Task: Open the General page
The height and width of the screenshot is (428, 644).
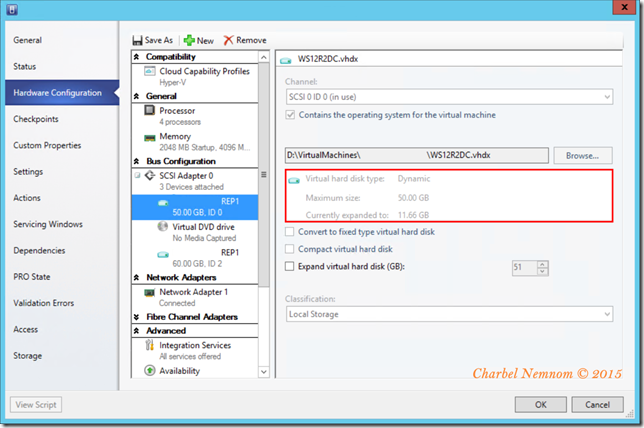Action: [x=62, y=40]
